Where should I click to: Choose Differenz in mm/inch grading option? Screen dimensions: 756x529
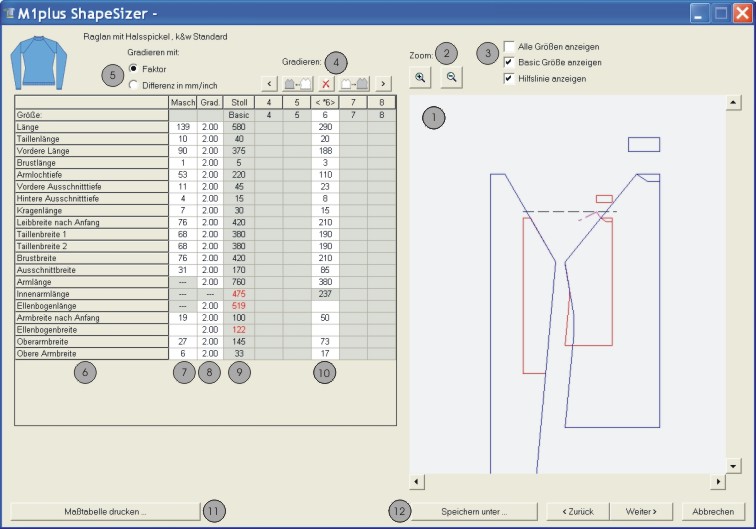(134, 84)
